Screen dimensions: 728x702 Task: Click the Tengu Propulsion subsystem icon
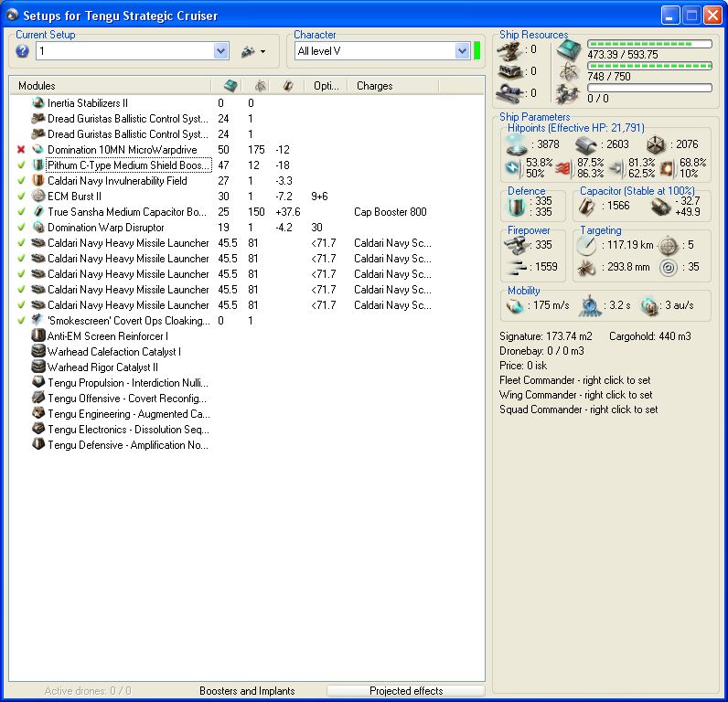[38, 382]
